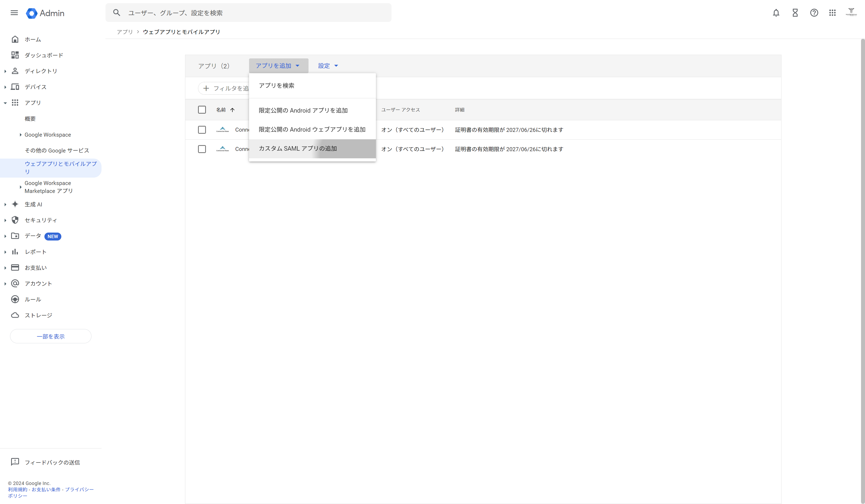Click the ホーム house icon
This screenshot has height=504, width=865.
15,39
